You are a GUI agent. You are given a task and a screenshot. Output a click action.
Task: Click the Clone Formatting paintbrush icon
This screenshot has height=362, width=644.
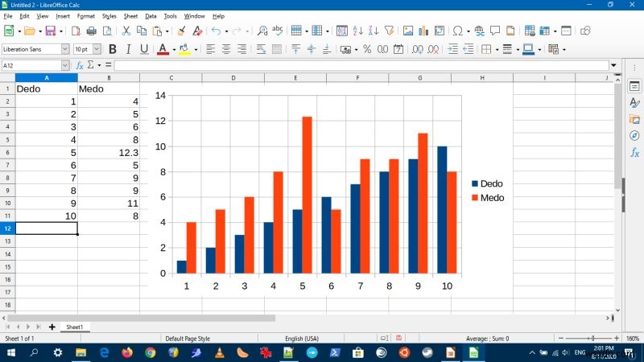tap(181, 31)
